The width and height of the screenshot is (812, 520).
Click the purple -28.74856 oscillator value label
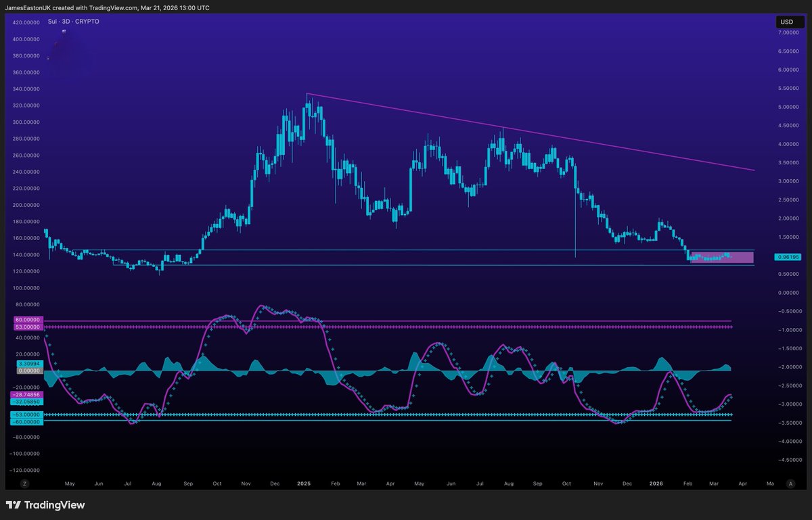pyautogui.click(x=26, y=394)
